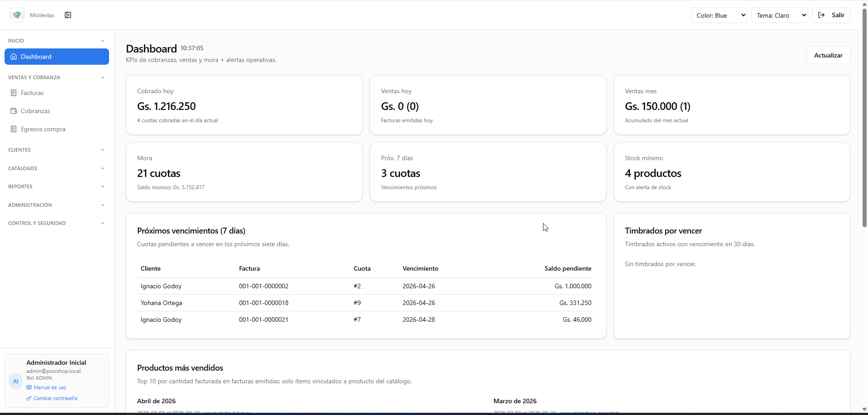
Task: Click invoice number 001-001-0000021
Action: (264, 320)
